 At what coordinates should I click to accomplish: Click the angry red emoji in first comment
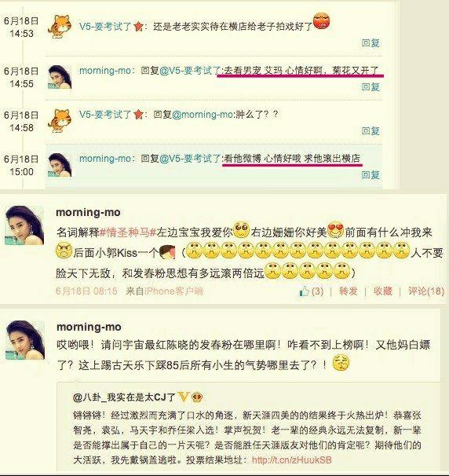click(321, 21)
